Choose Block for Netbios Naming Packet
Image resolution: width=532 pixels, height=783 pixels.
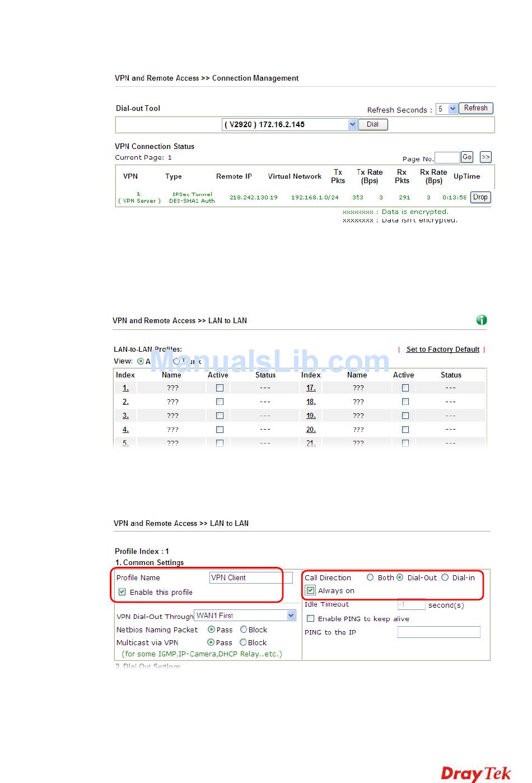pos(244,630)
